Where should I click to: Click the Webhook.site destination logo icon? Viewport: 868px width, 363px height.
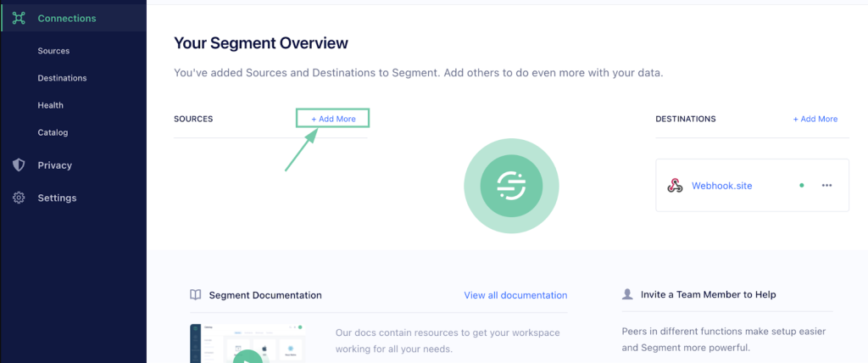[x=675, y=186]
